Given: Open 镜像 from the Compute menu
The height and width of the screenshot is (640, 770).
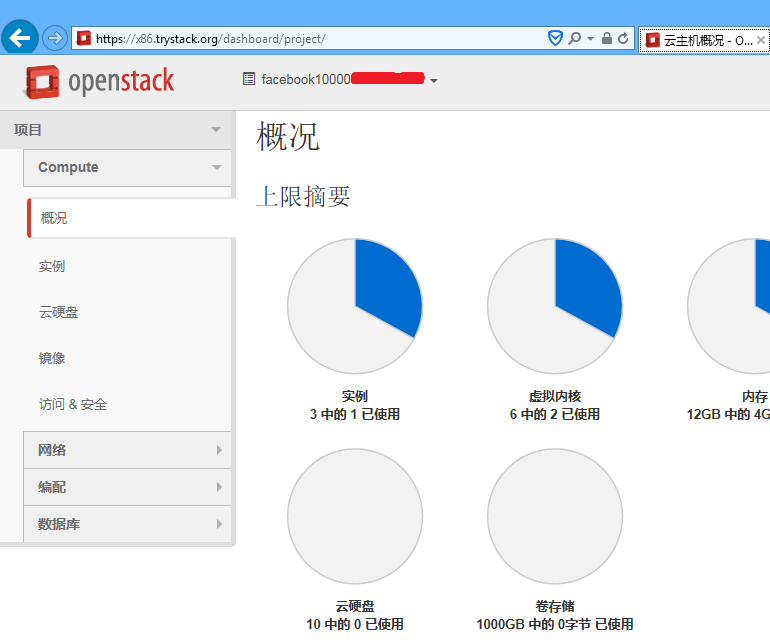Looking at the screenshot, I should click(x=52, y=358).
